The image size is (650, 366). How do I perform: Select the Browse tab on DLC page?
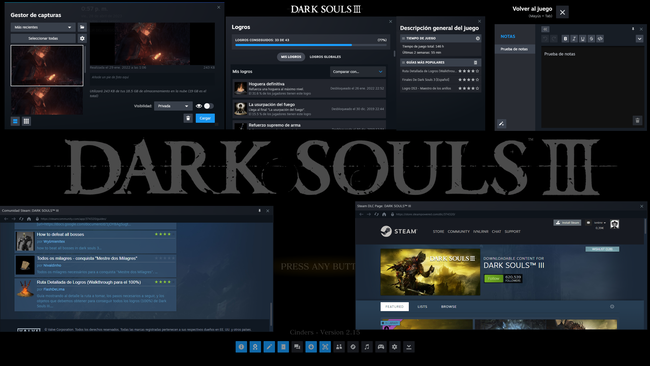[x=449, y=307]
